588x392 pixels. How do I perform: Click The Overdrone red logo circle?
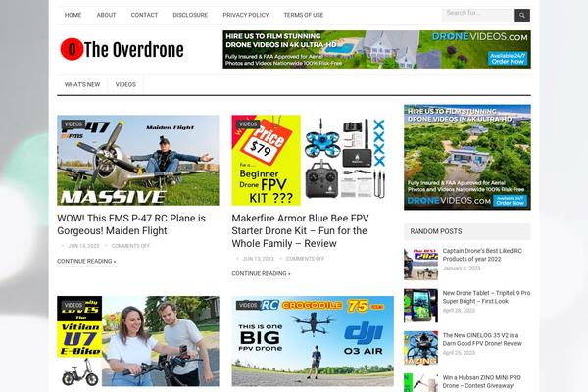[72, 49]
